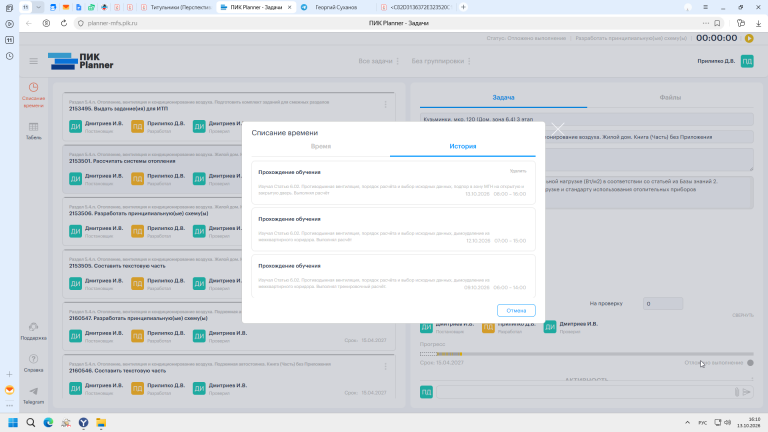Screen dimensions: 768x432
Task: Reload the page with the refresh icon
Action: (x=64, y=23)
